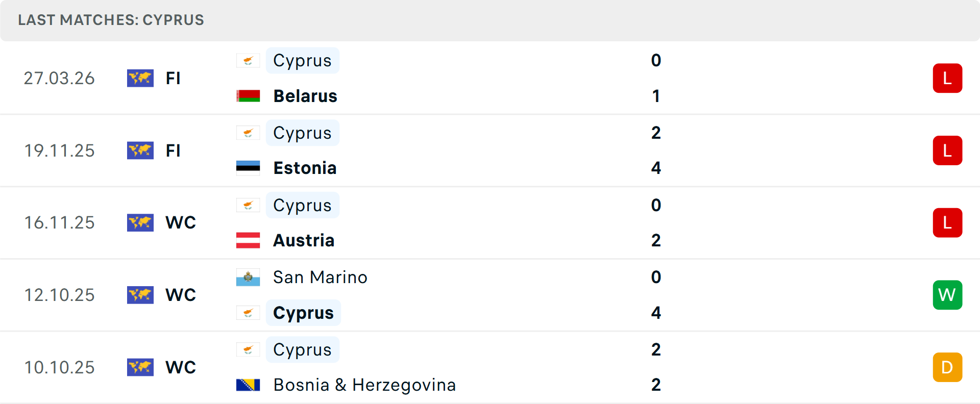Click the orange D result badge
Viewport: 980px width, 404px height.
(947, 367)
